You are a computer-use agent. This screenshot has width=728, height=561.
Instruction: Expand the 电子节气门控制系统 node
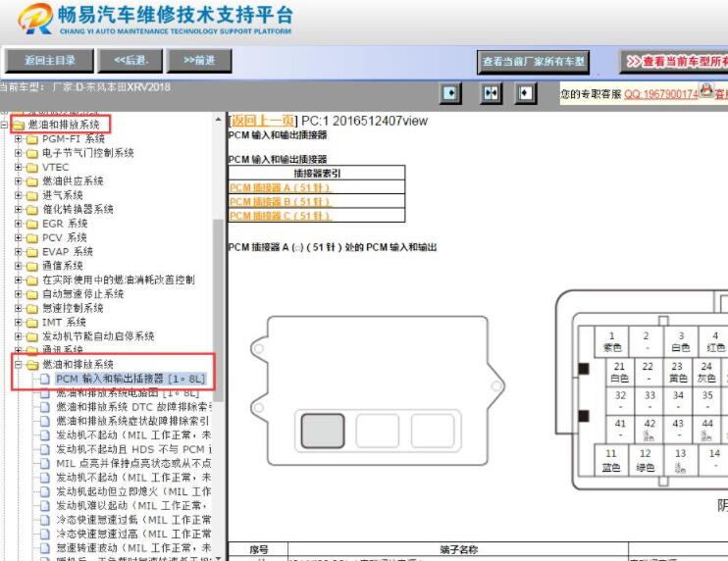pyautogui.click(x=18, y=153)
